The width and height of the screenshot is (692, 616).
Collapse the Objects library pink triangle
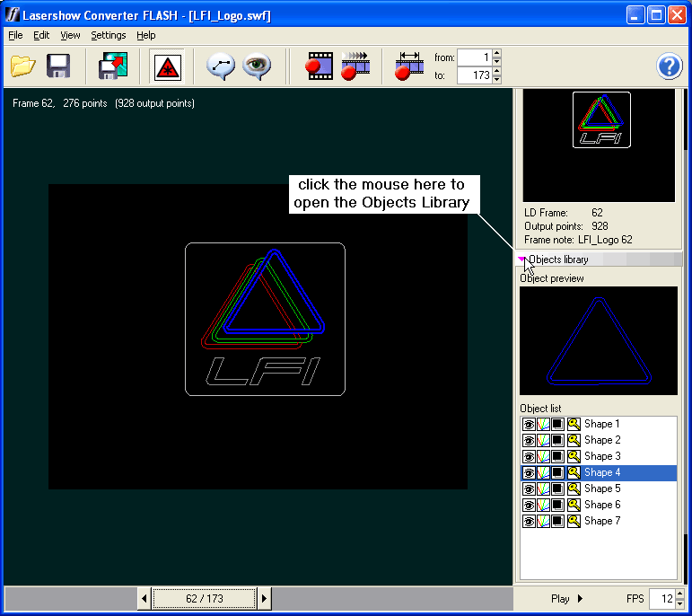[521, 260]
